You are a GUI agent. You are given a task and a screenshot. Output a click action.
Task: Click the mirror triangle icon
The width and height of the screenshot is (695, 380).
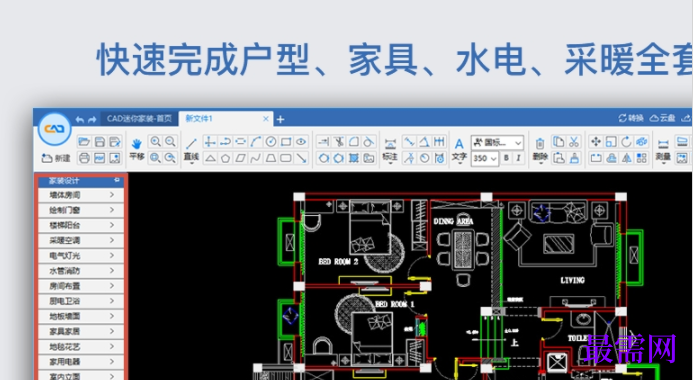[x=626, y=158]
